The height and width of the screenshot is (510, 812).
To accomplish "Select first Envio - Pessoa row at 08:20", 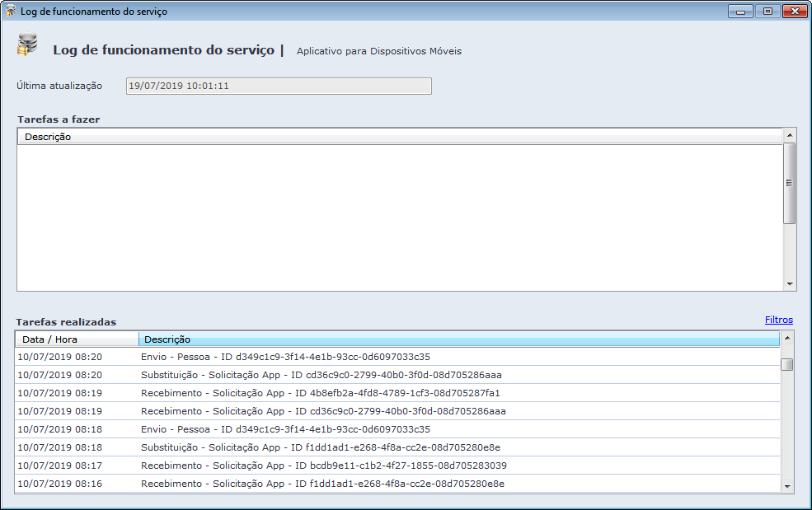I will click(285, 357).
